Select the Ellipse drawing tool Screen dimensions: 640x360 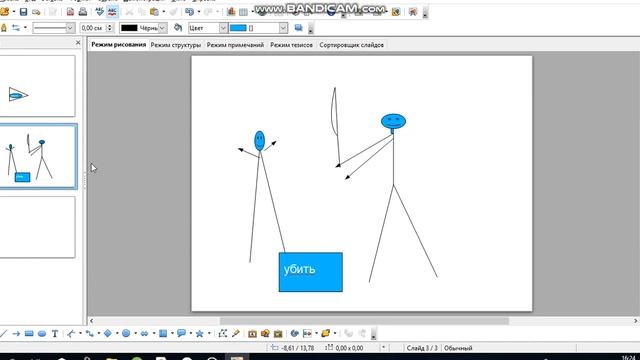[42, 334]
